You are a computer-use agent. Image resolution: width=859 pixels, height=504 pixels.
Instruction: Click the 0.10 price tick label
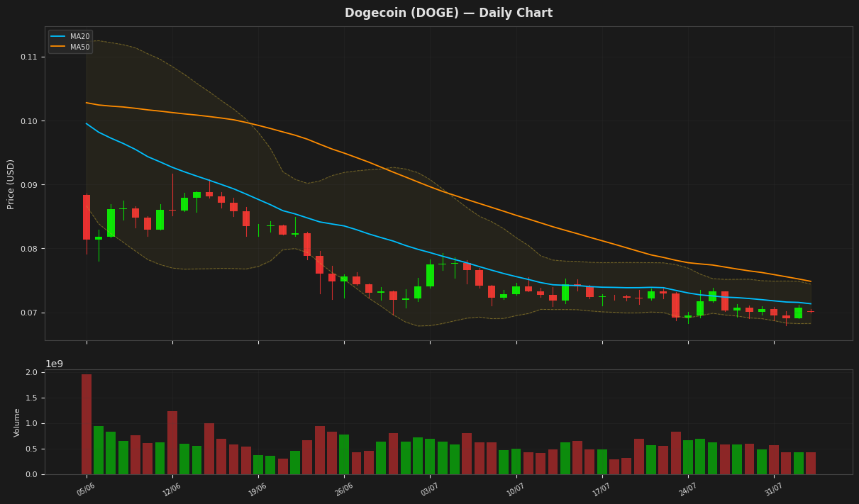pos(30,121)
